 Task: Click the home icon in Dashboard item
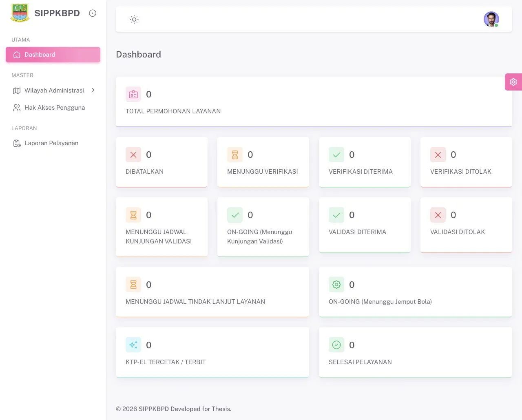[17, 55]
